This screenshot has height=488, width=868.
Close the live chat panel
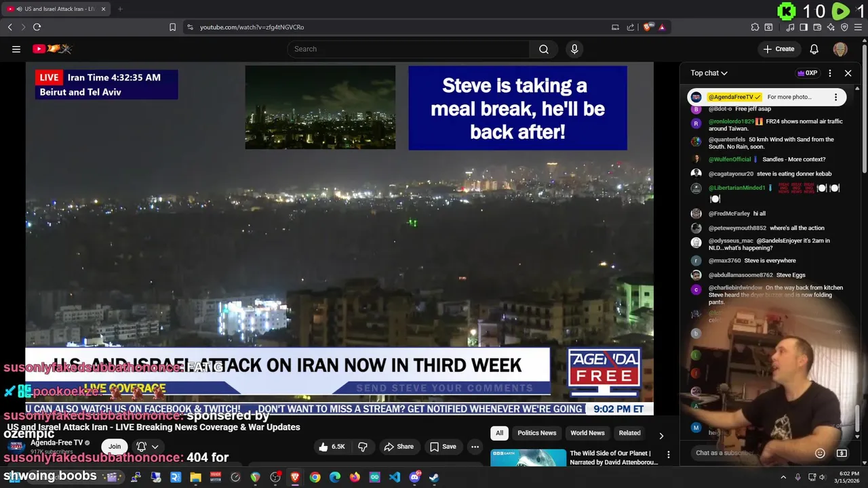(848, 73)
